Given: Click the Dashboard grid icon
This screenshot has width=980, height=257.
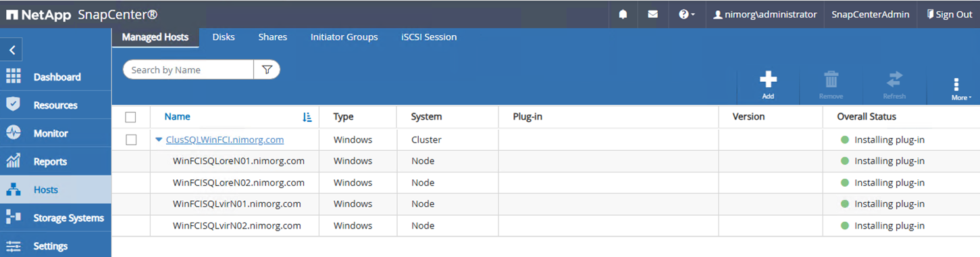Looking at the screenshot, I should pyautogui.click(x=14, y=76).
